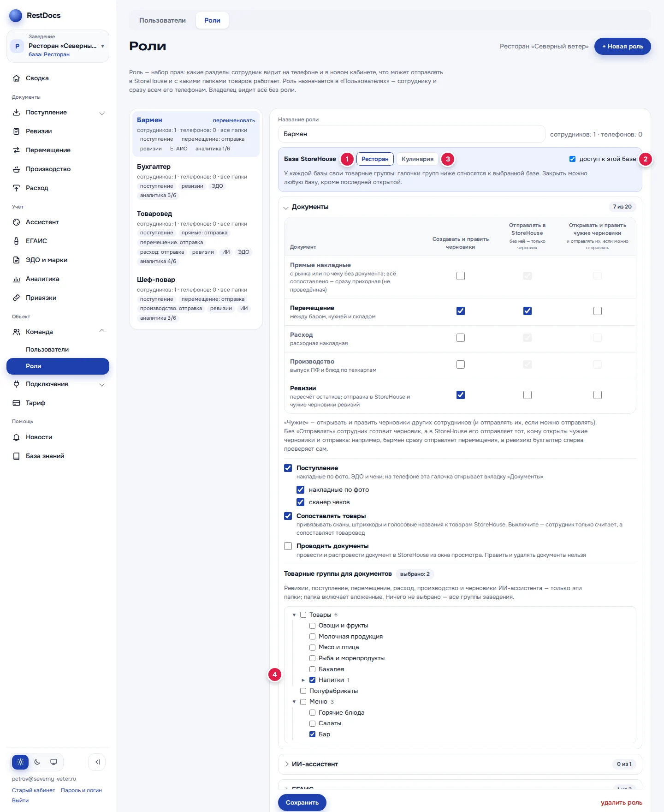Click the Ревизии clipboard icon

[x=17, y=131]
